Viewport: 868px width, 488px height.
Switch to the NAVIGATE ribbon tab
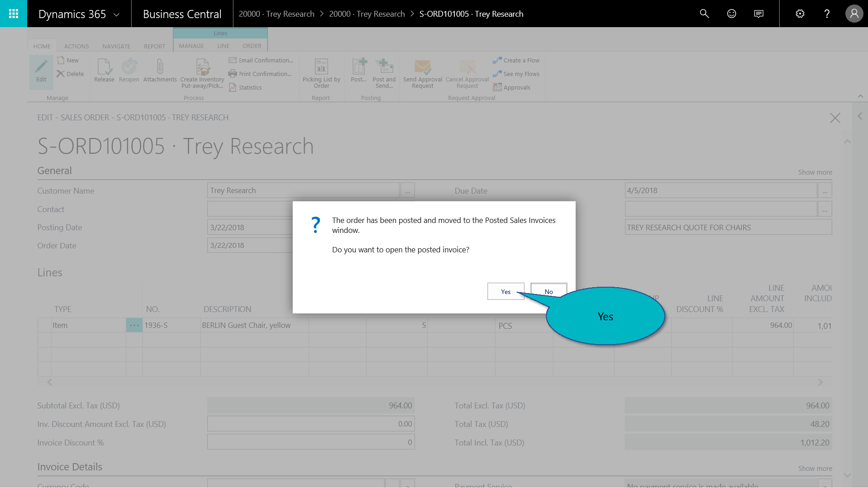coord(116,46)
